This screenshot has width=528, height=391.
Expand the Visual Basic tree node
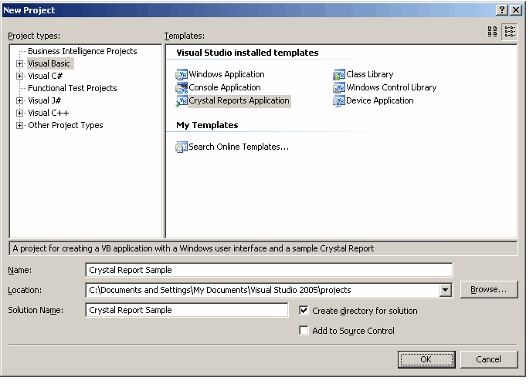pos(20,64)
